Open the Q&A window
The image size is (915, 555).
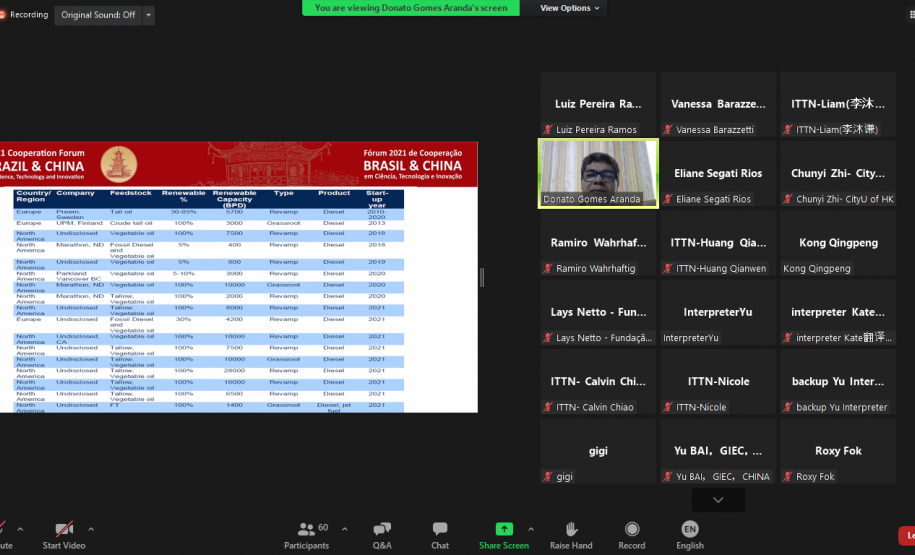(382, 530)
